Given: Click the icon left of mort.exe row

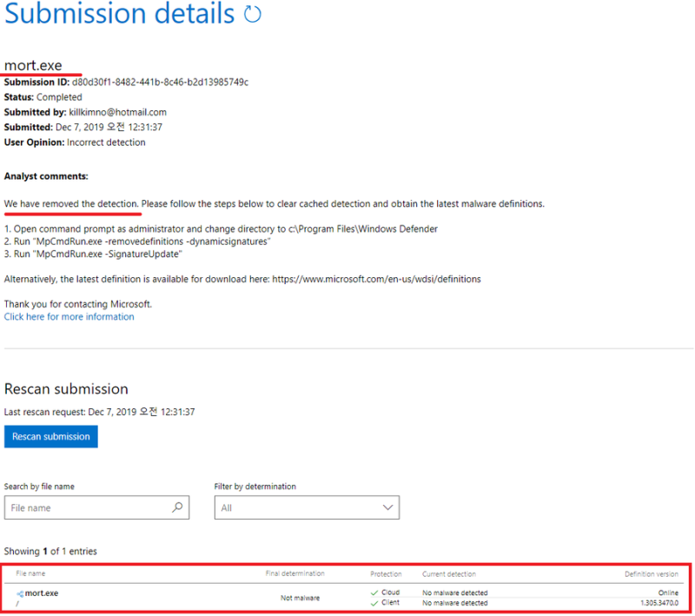Looking at the screenshot, I should tap(19, 593).
